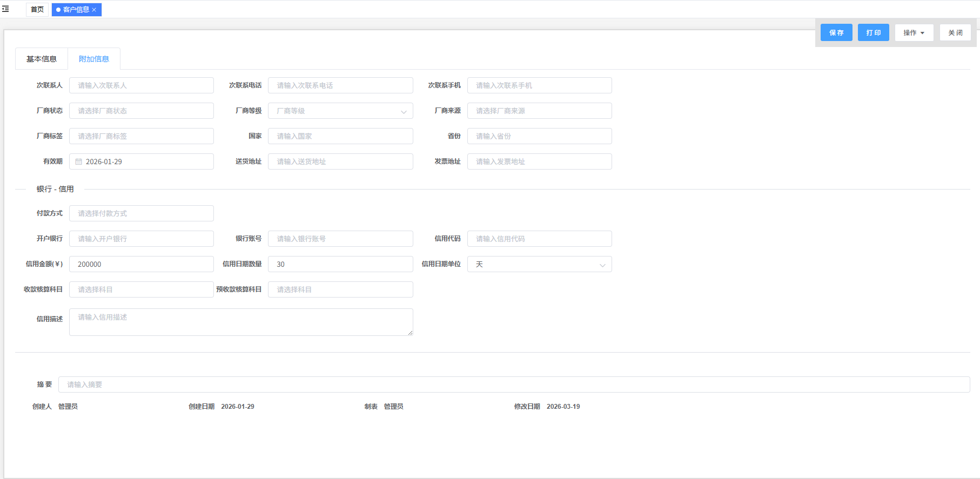Click into the 信用描述 text area
Viewport: 980px width, 479px height.
pos(241,322)
